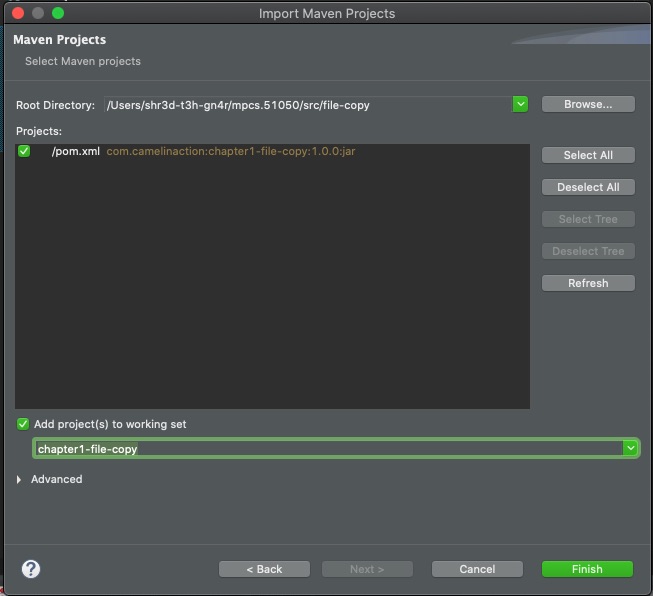This screenshot has width=653, height=596.
Task: Refresh the Maven projects list
Action: pyautogui.click(x=588, y=283)
